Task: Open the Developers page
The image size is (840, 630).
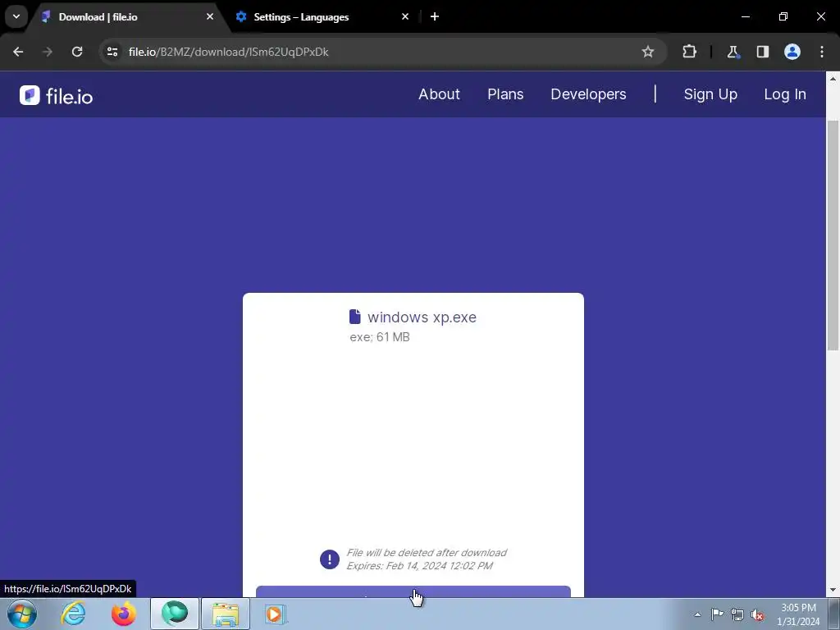Action: (588, 94)
